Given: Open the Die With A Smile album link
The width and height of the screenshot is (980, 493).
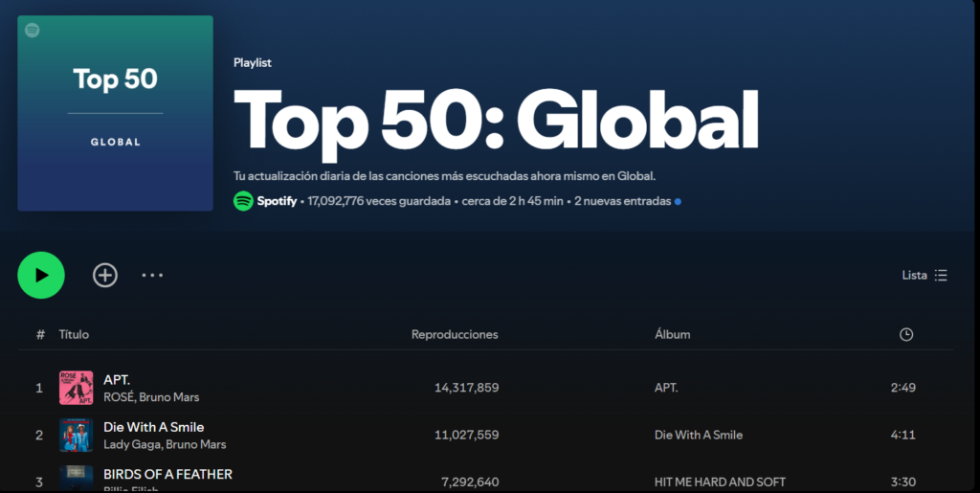Looking at the screenshot, I should tap(698, 435).
